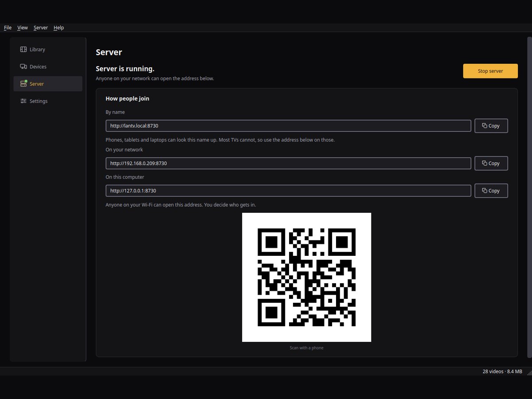The image size is (532, 399).
Task: Go to the Library section label
Action: pos(37,50)
